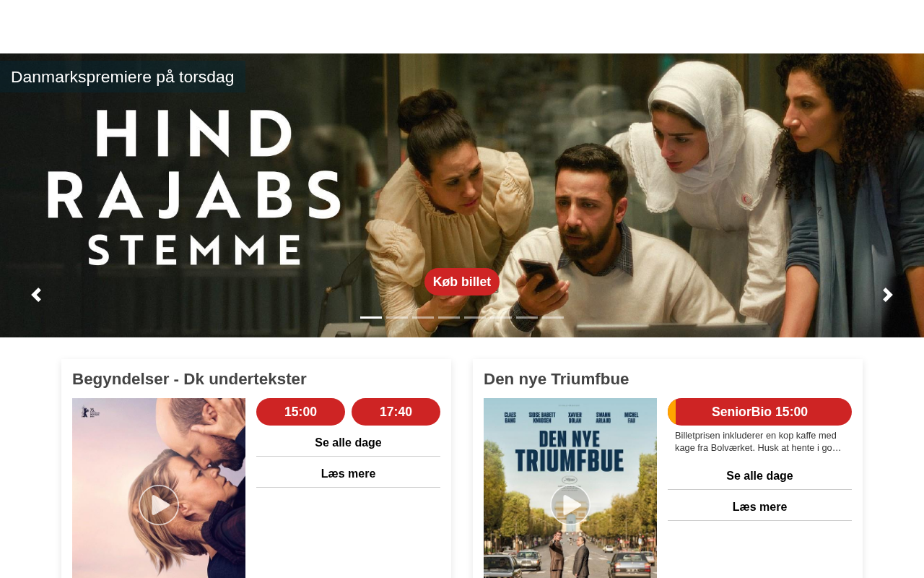Click the Hind Rajabs Stemme banner title

pos(194,187)
